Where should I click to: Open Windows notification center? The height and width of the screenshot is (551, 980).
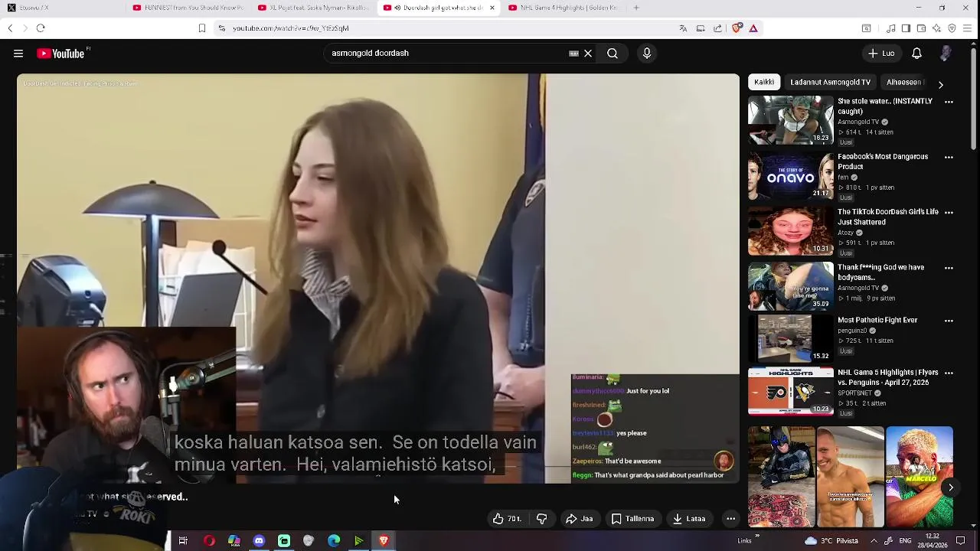(x=961, y=541)
